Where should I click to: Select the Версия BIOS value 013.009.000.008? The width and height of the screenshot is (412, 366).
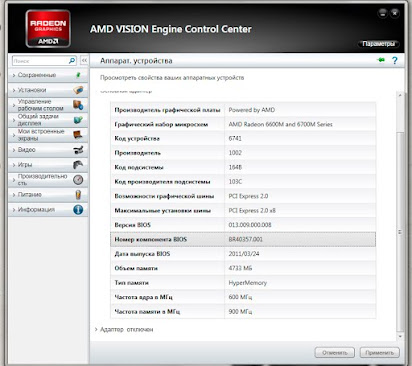(x=250, y=225)
